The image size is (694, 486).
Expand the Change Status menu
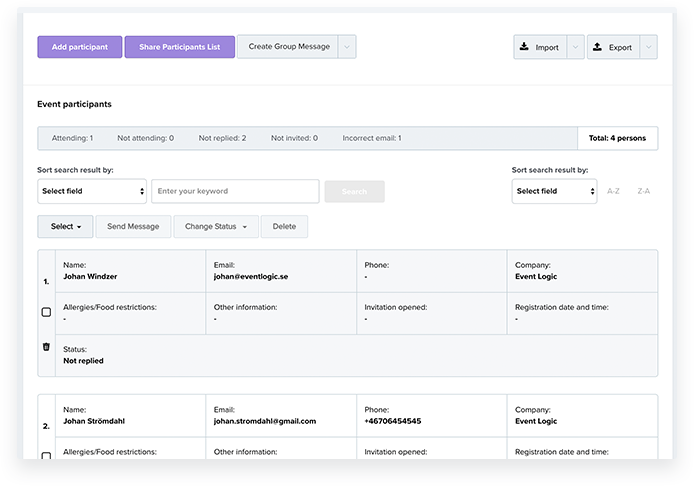click(216, 227)
